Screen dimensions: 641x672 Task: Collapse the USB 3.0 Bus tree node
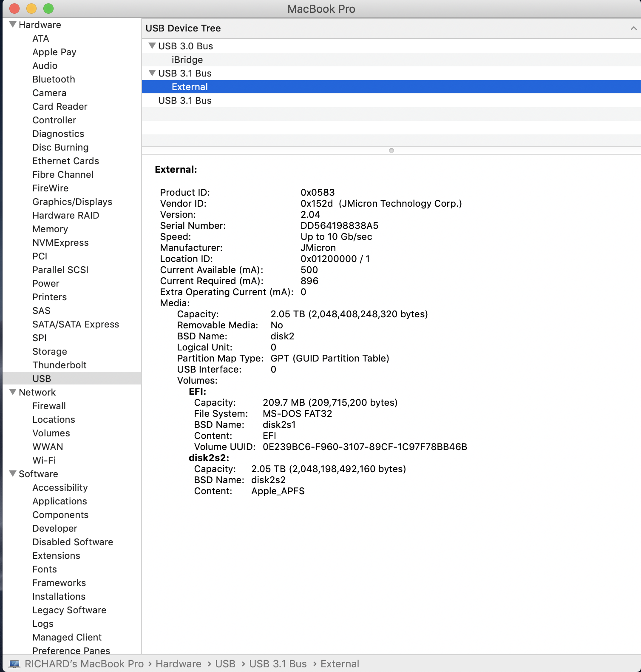click(152, 46)
